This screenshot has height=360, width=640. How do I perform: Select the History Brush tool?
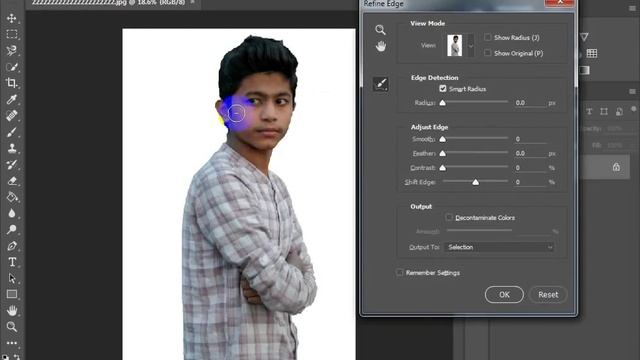(x=11, y=164)
